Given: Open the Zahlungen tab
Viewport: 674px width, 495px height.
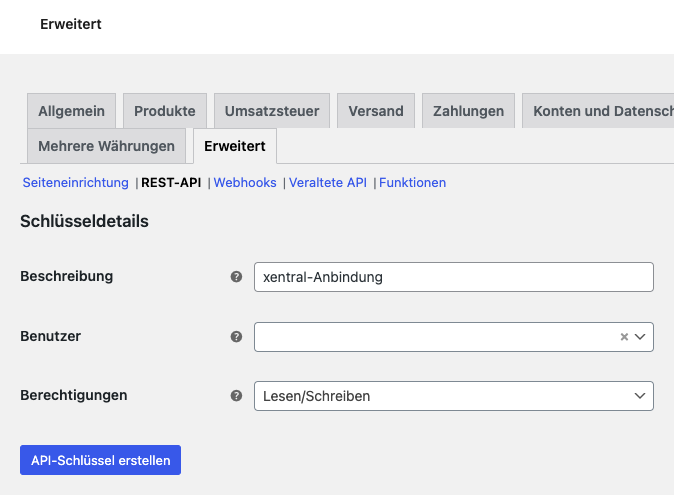Looking at the screenshot, I should [468, 111].
